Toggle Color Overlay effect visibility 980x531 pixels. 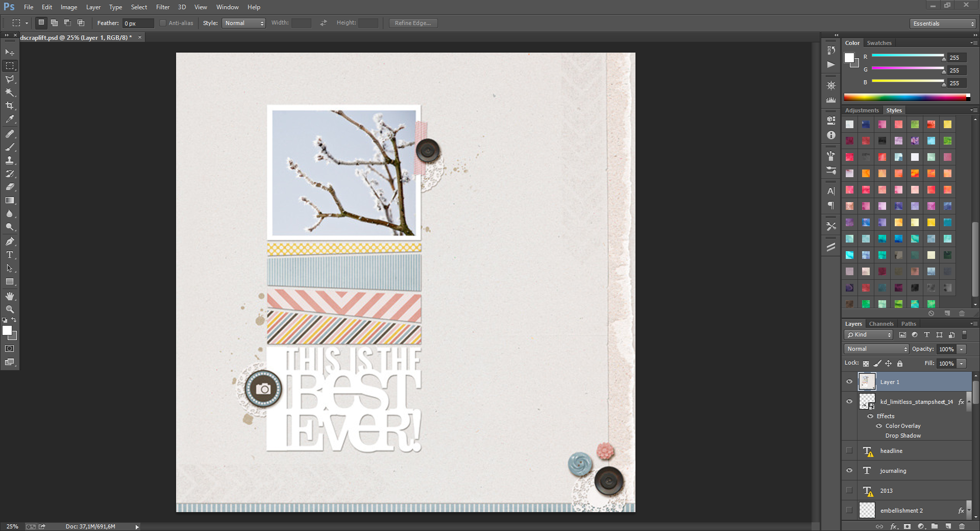tap(879, 426)
